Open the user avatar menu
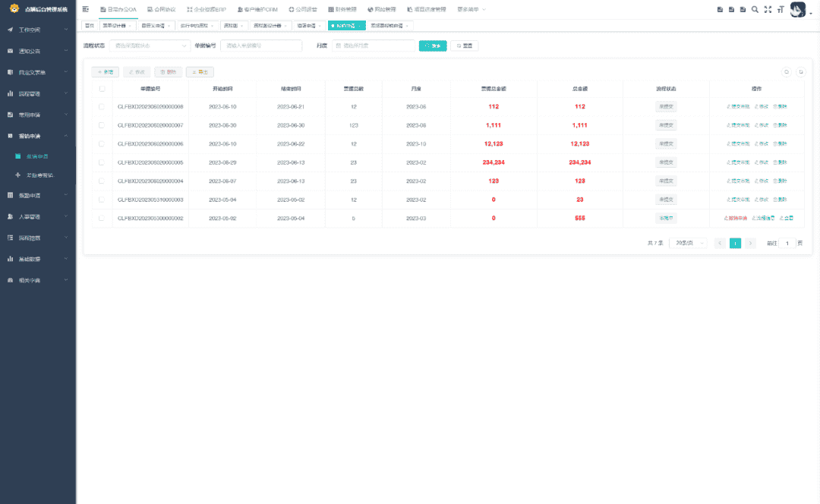 (x=798, y=9)
